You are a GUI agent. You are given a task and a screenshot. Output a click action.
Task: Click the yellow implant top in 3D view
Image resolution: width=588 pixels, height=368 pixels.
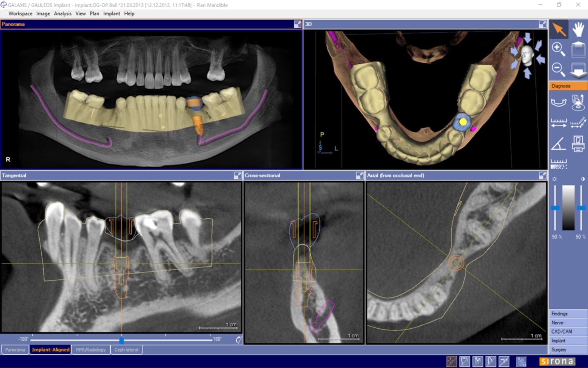[463, 122]
